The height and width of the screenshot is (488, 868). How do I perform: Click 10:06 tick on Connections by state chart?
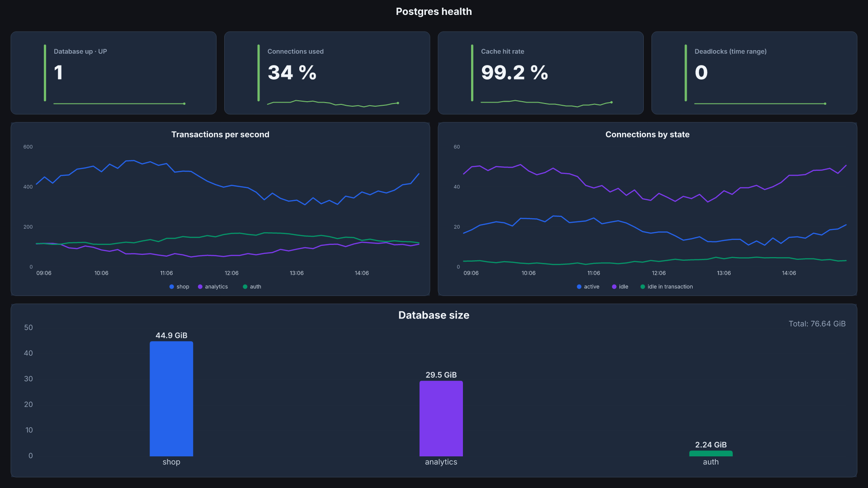[x=528, y=273]
